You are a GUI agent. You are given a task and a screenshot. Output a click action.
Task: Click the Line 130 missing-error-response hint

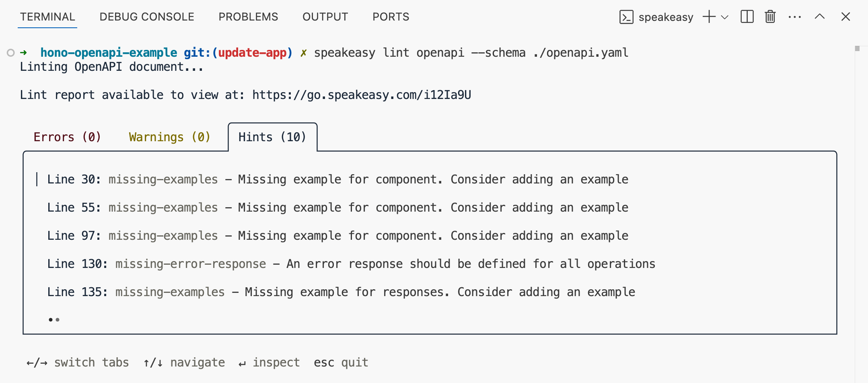click(351, 264)
